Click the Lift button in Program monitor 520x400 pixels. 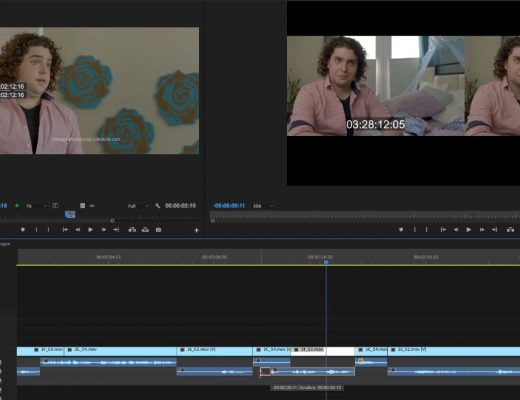click(x=510, y=229)
